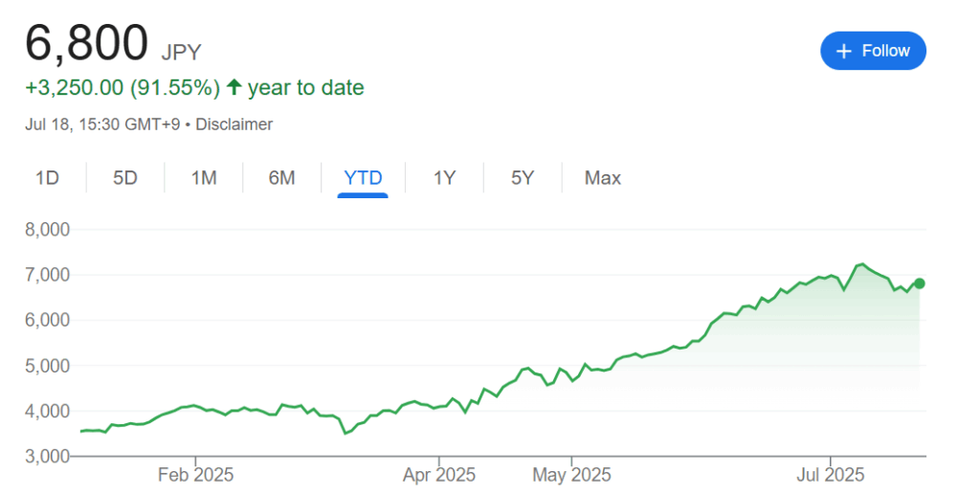Screen dimensions: 980x496
Task: Click the Jul 2025 axis label
Action: point(830,475)
